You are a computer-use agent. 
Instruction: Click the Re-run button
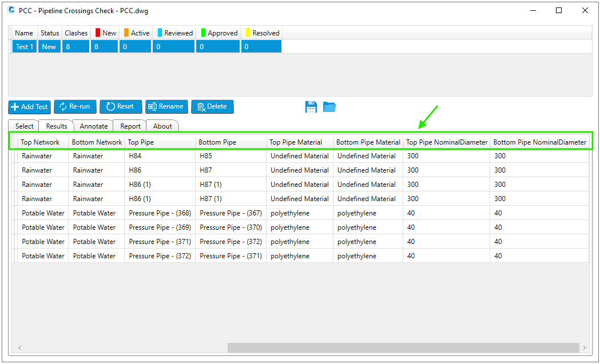point(75,107)
